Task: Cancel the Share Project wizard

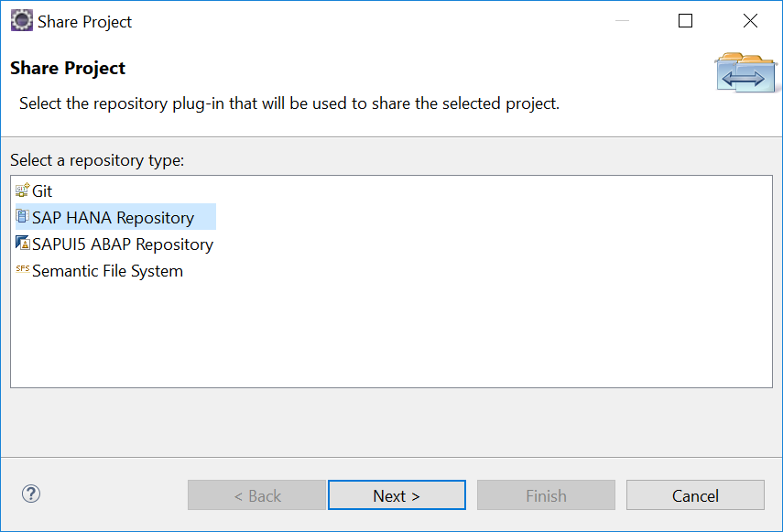Action: coord(695,495)
